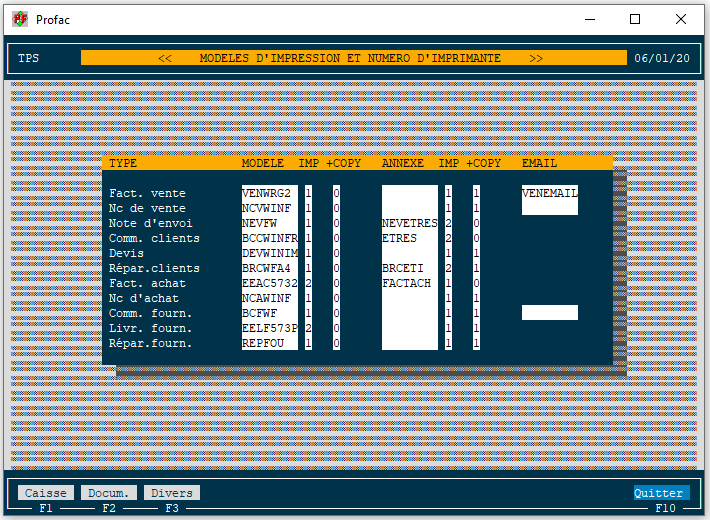This screenshot has height=520, width=710.
Task: Click the Profac app icon in title bar
Action: [19, 19]
